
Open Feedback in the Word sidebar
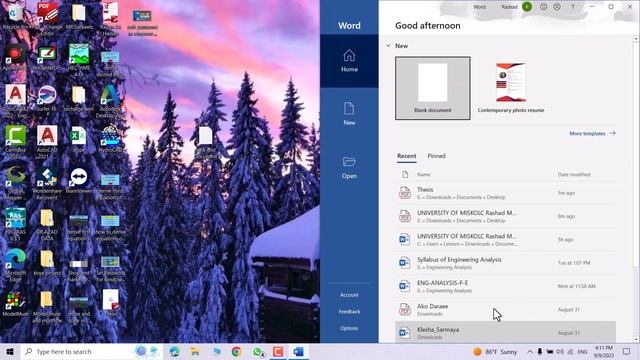349,311
